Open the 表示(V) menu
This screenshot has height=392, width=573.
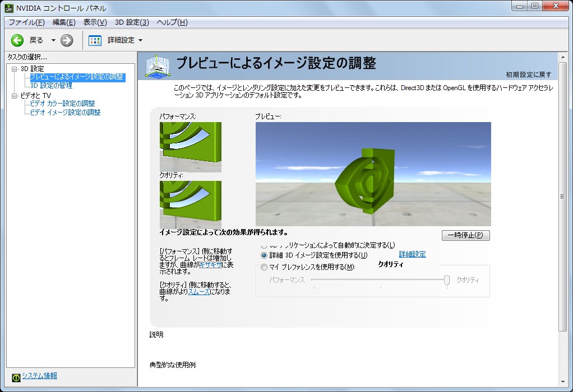point(95,22)
